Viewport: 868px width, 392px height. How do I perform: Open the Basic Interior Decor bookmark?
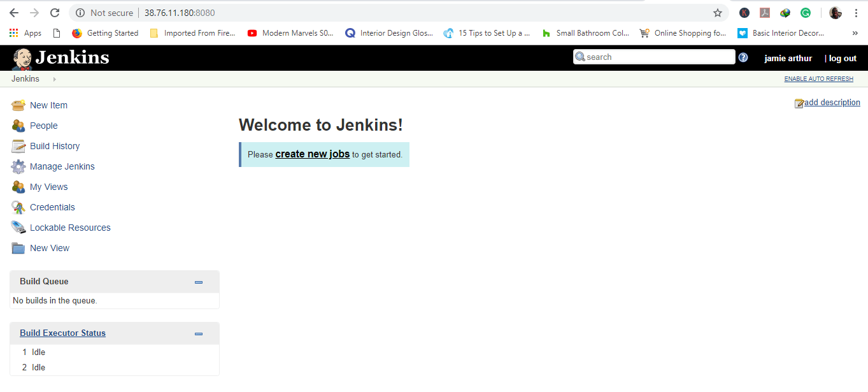click(x=781, y=33)
